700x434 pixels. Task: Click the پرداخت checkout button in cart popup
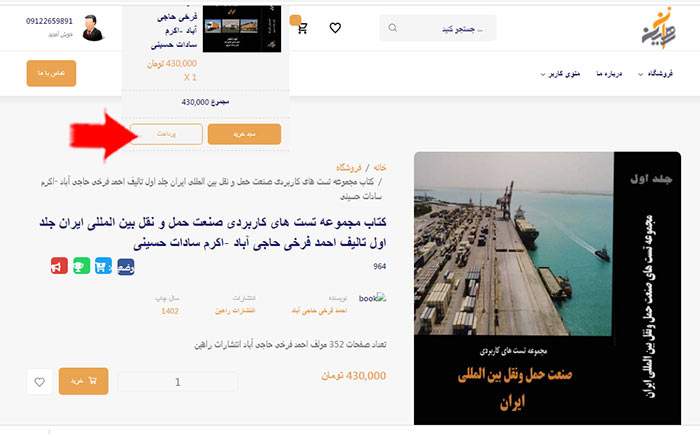click(167, 134)
